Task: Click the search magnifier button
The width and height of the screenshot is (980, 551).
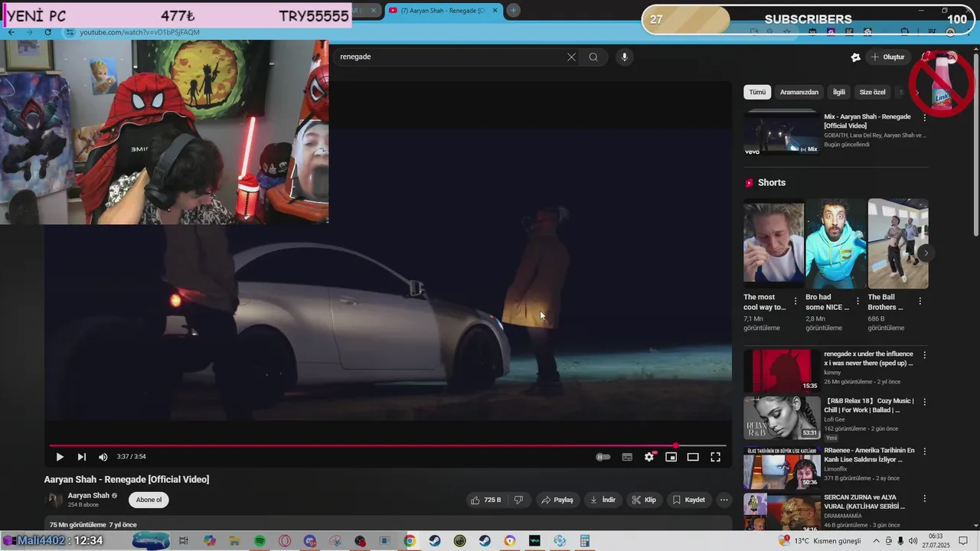Action: coord(593,57)
